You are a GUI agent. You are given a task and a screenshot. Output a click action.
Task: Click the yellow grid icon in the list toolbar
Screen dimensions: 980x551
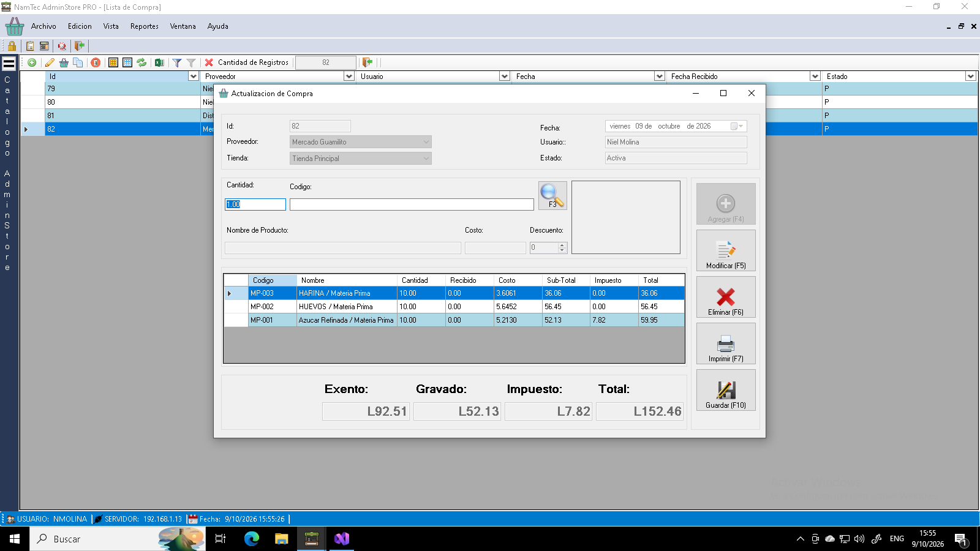point(113,62)
